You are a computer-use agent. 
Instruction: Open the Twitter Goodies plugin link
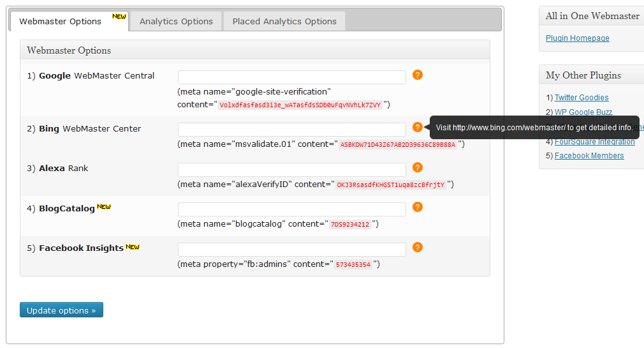point(582,98)
